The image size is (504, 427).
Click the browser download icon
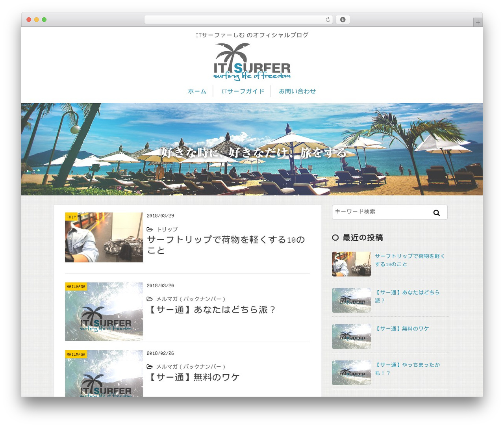pos(343,19)
